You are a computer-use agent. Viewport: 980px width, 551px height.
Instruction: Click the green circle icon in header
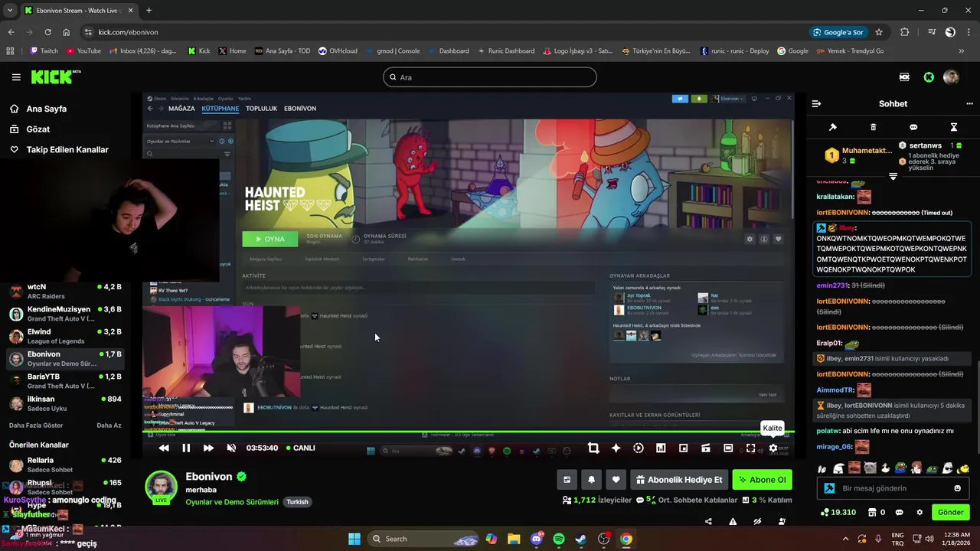pyautogui.click(x=929, y=77)
